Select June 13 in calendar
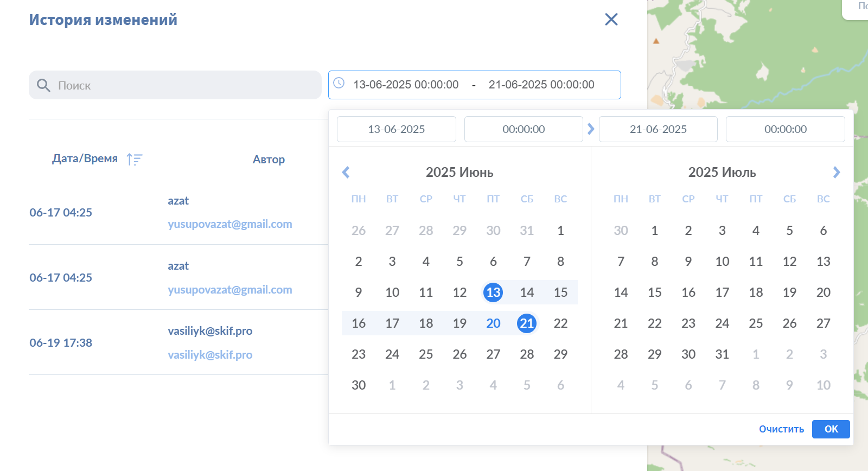This screenshot has width=868, height=471. tap(493, 292)
